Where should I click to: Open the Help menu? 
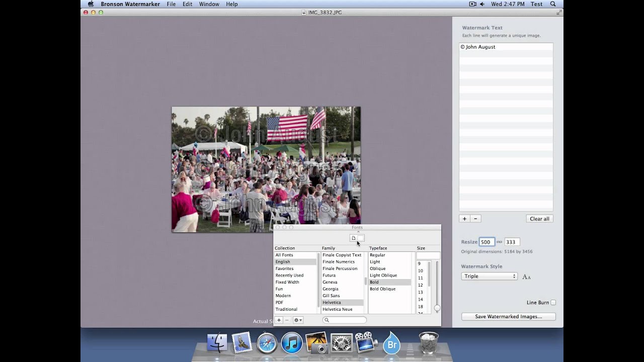click(231, 4)
